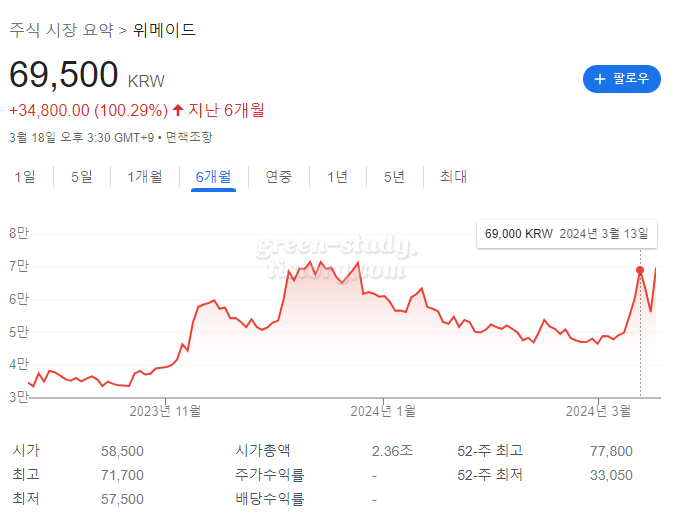This screenshot has height=517, width=693.
Task: Select the 1일 time range tab
Action: click(25, 177)
